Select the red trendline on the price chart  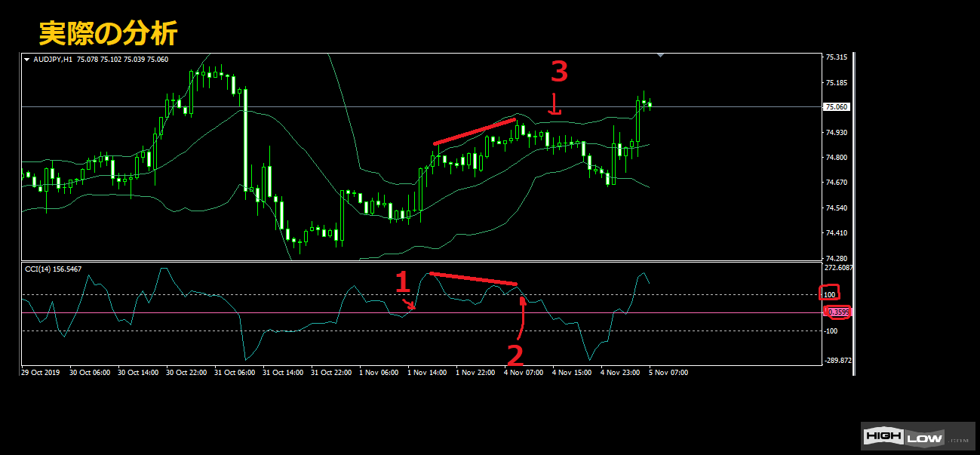(x=475, y=131)
